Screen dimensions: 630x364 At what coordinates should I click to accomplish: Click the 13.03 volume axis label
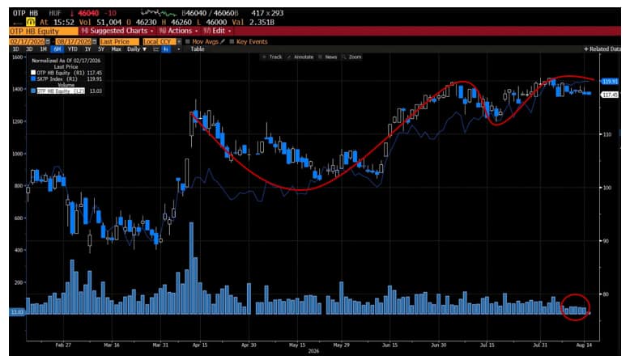click(17, 312)
